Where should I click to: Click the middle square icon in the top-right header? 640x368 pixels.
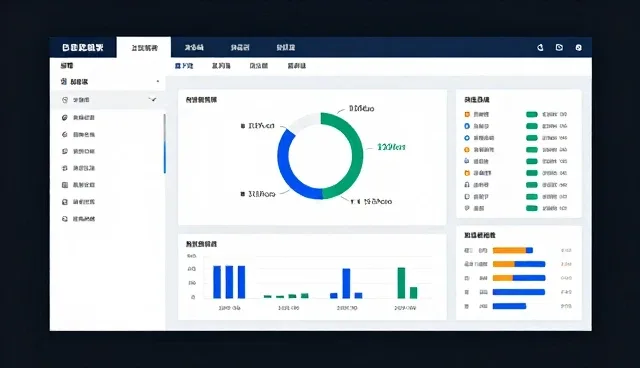559,47
